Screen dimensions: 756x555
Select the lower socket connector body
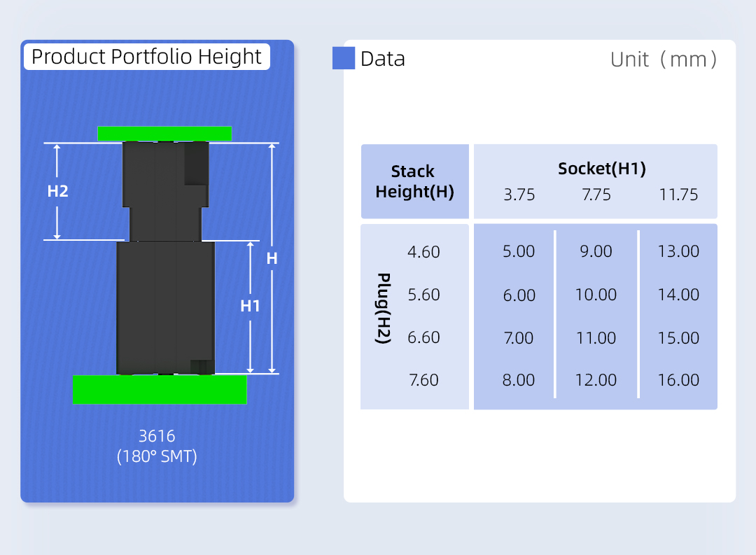[165, 308]
